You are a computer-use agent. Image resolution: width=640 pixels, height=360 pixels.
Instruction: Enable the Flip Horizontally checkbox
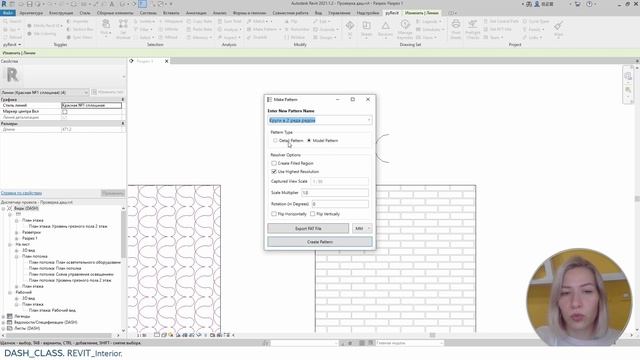coord(274,214)
